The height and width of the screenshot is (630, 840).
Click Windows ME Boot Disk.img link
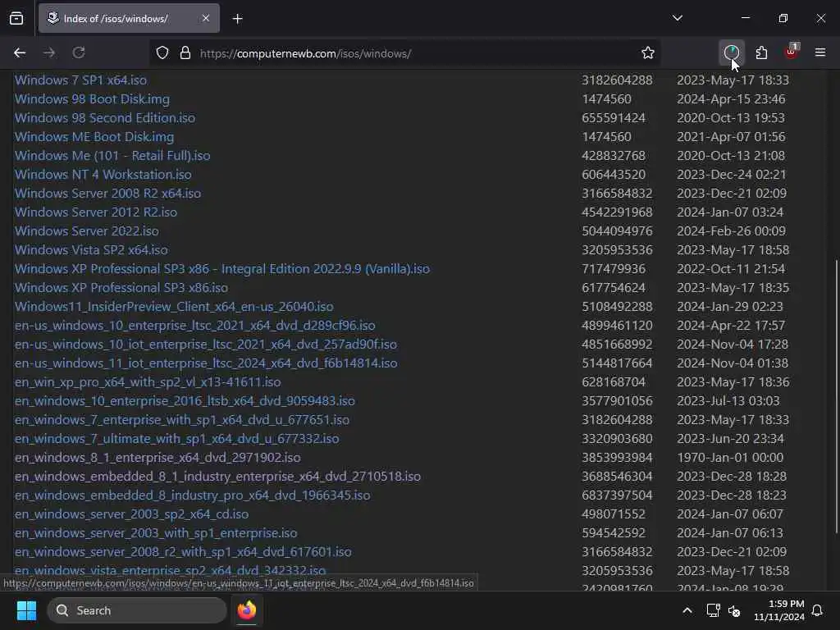(x=94, y=137)
